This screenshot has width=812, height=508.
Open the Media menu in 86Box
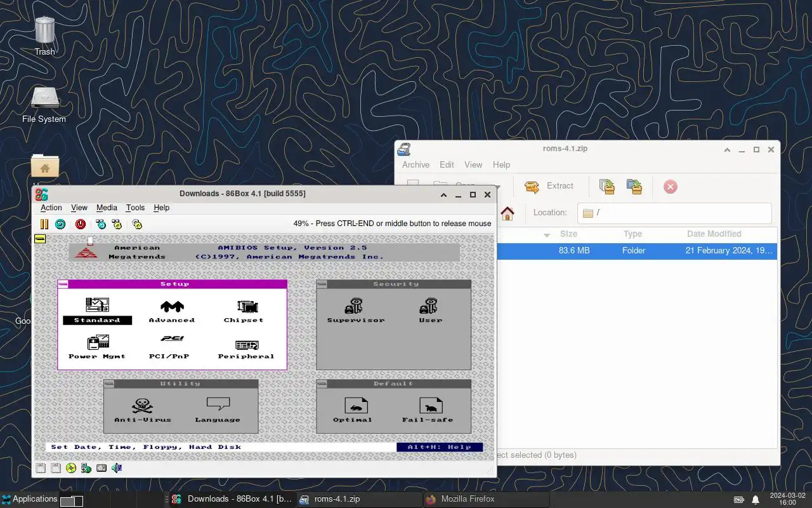(107, 208)
